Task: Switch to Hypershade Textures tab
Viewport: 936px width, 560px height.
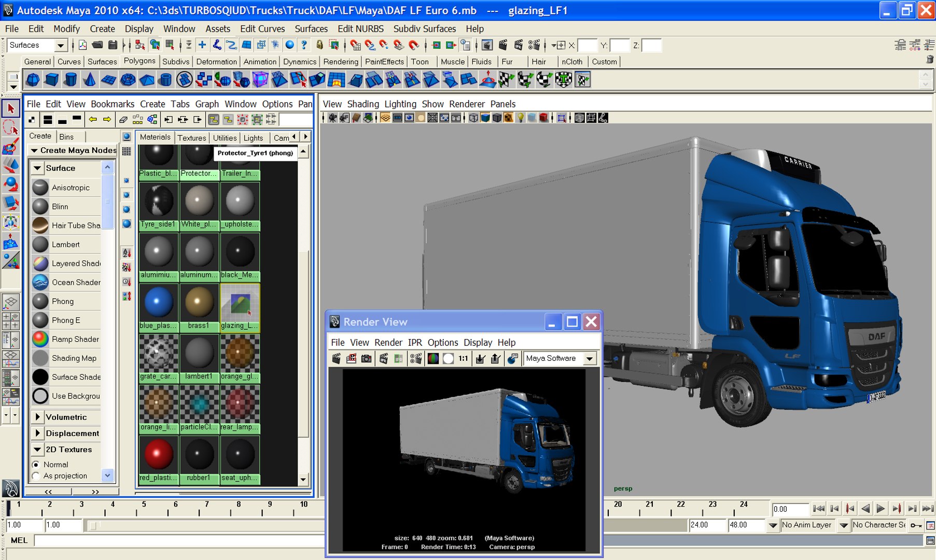Action: click(x=191, y=138)
